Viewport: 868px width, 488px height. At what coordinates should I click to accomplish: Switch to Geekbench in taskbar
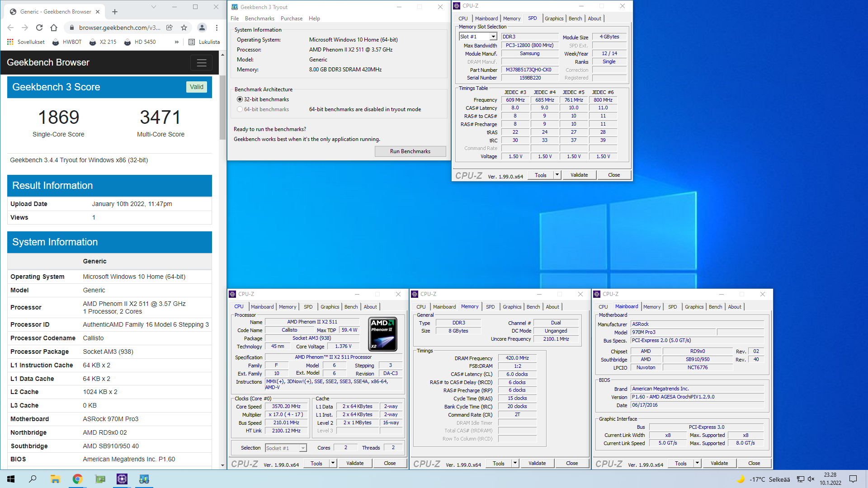[144, 479]
